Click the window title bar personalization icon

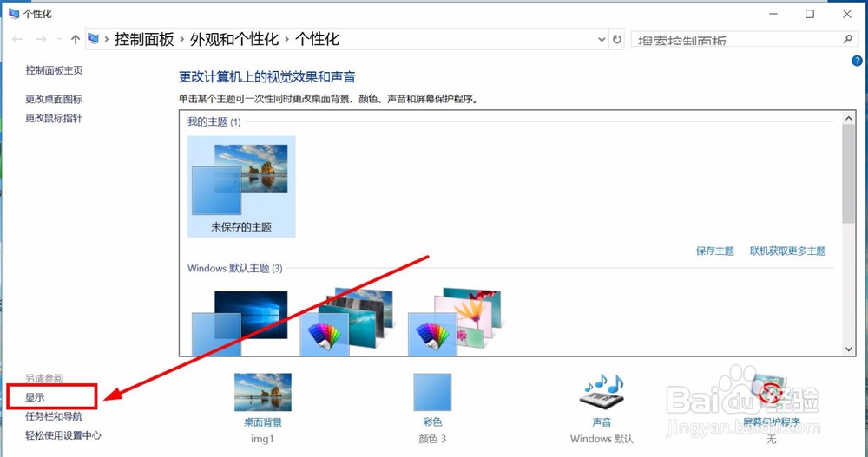[14, 14]
